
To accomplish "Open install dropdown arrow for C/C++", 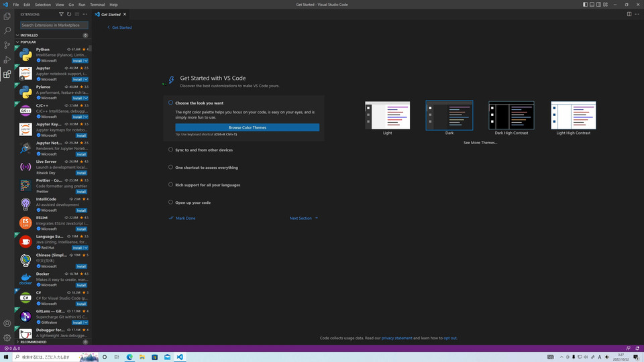I will [x=86, y=117].
